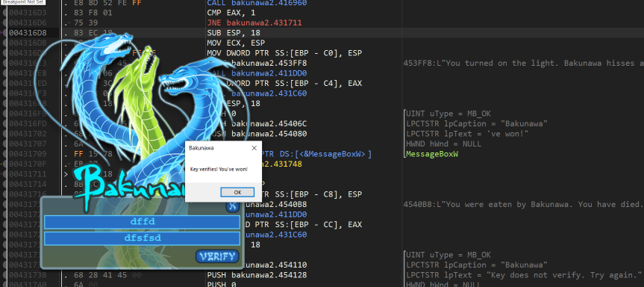
Task: Click OK in the Bakunawa message box
Action: (237, 192)
